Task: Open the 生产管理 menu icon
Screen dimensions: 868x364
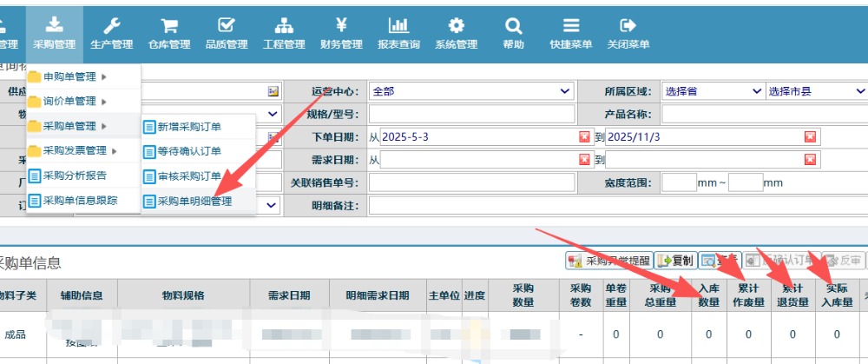Action: [111, 26]
